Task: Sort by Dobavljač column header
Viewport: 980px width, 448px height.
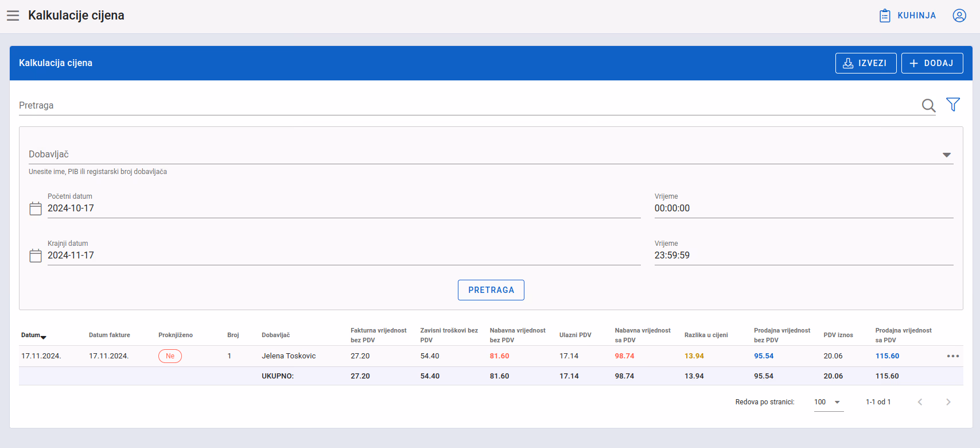Action: (x=276, y=335)
